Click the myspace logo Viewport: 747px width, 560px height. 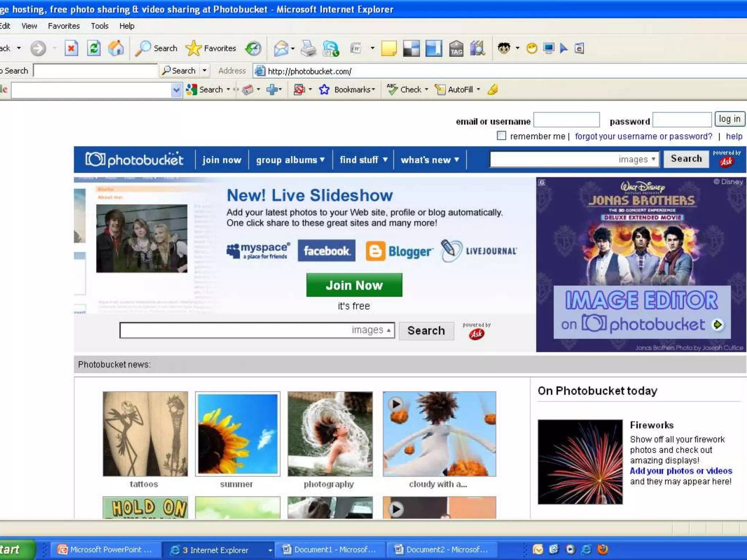click(258, 250)
